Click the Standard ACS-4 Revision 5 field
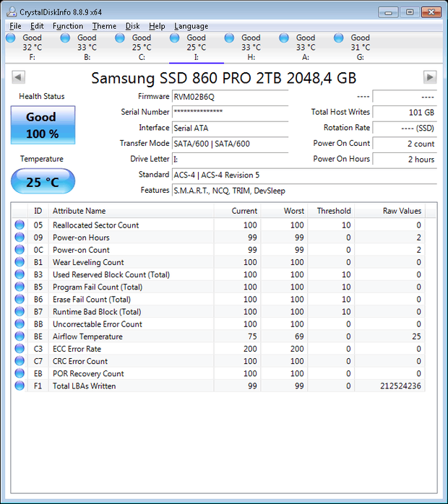The height and width of the screenshot is (504, 448). click(304, 175)
